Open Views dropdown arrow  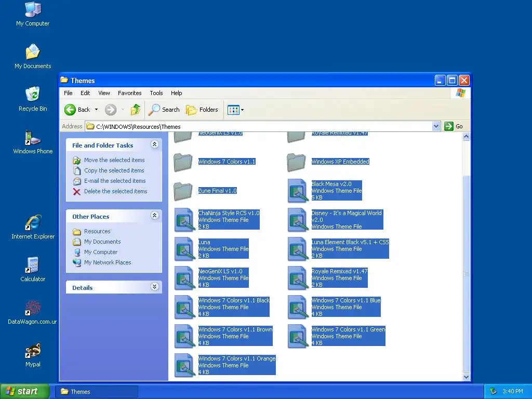tap(242, 110)
